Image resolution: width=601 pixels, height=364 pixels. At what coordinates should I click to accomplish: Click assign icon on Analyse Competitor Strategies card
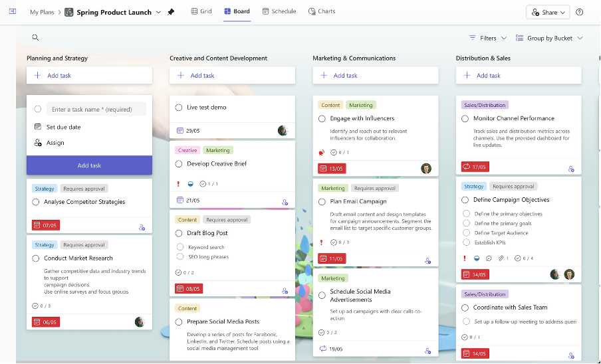pos(142,227)
